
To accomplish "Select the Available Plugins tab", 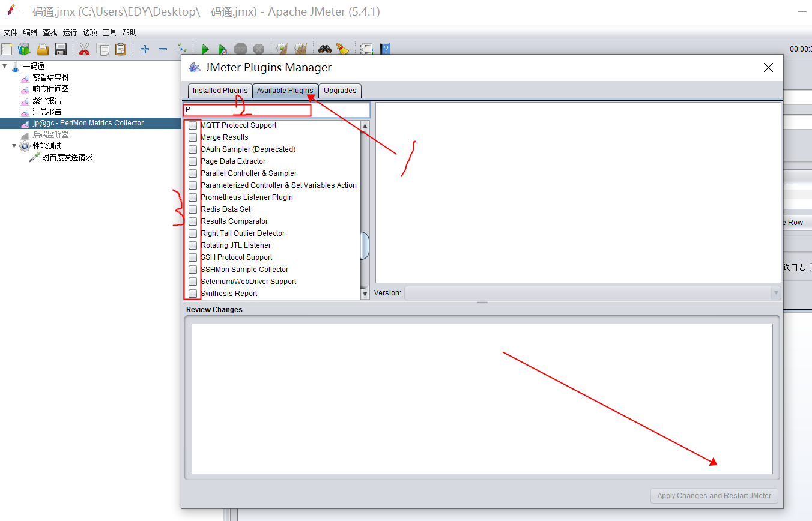I will [x=285, y=91].
